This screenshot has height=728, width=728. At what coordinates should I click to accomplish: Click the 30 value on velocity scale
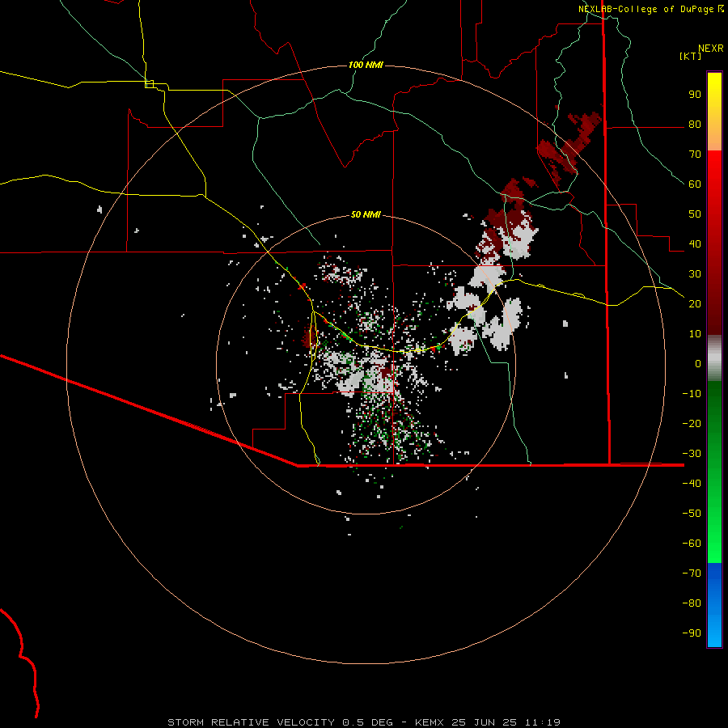pos(695,274)
